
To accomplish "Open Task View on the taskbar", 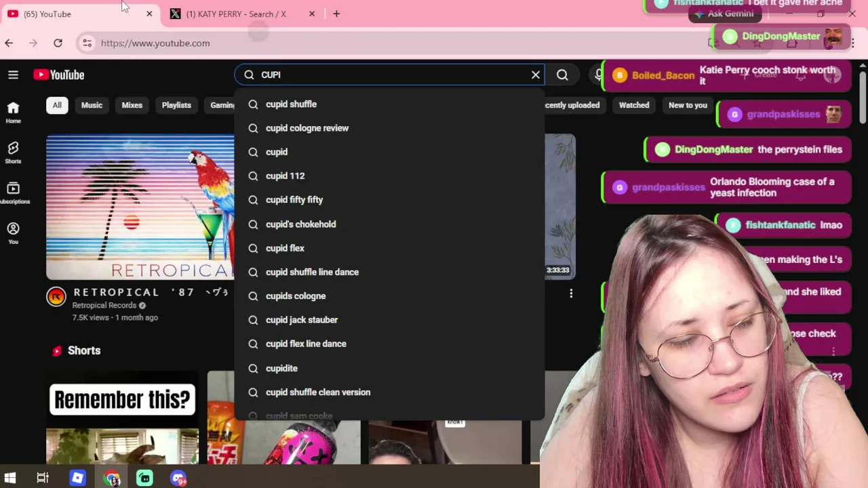I will tap(43, 479).
